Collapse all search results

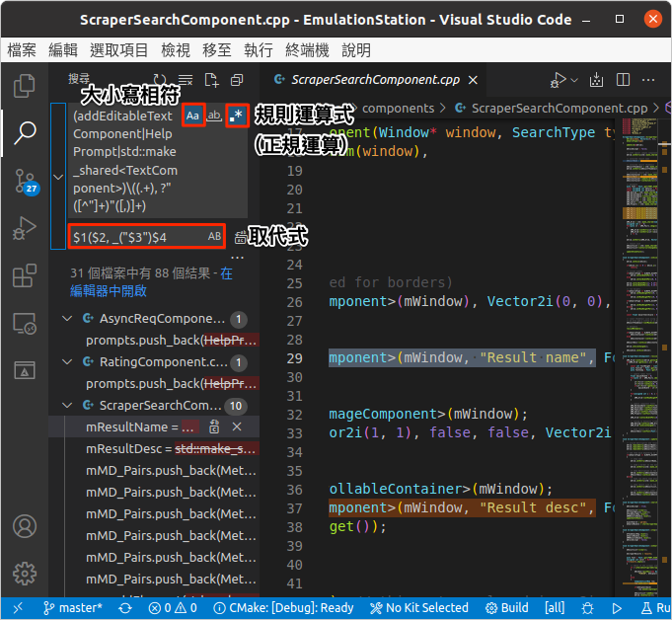(237, 80)
